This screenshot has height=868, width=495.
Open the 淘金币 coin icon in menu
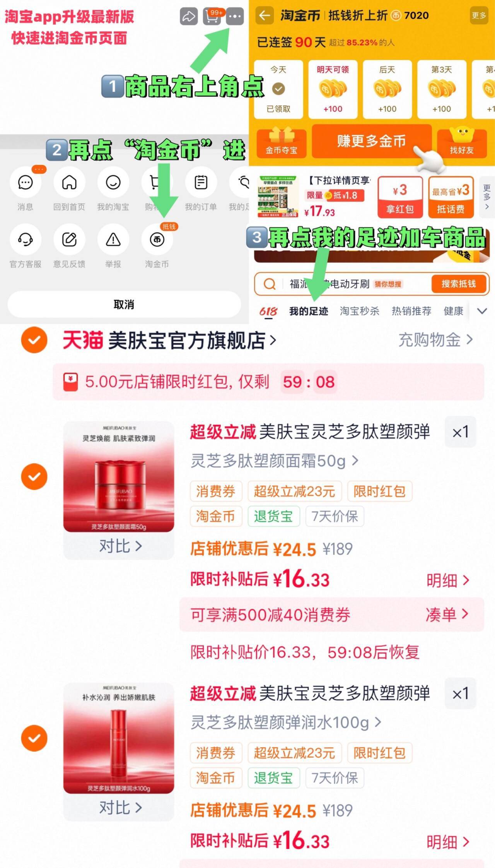click(157, 240)
